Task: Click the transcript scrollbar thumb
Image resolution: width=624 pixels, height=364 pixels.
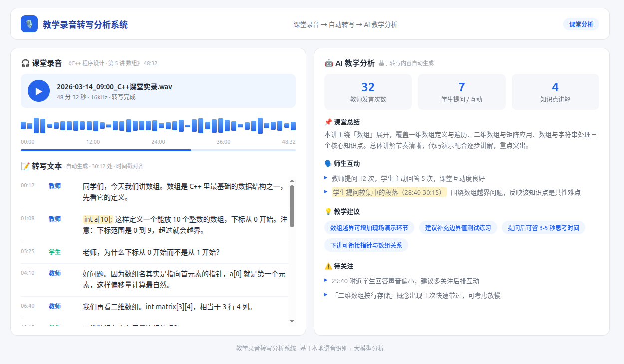Action: pos(292,206)
